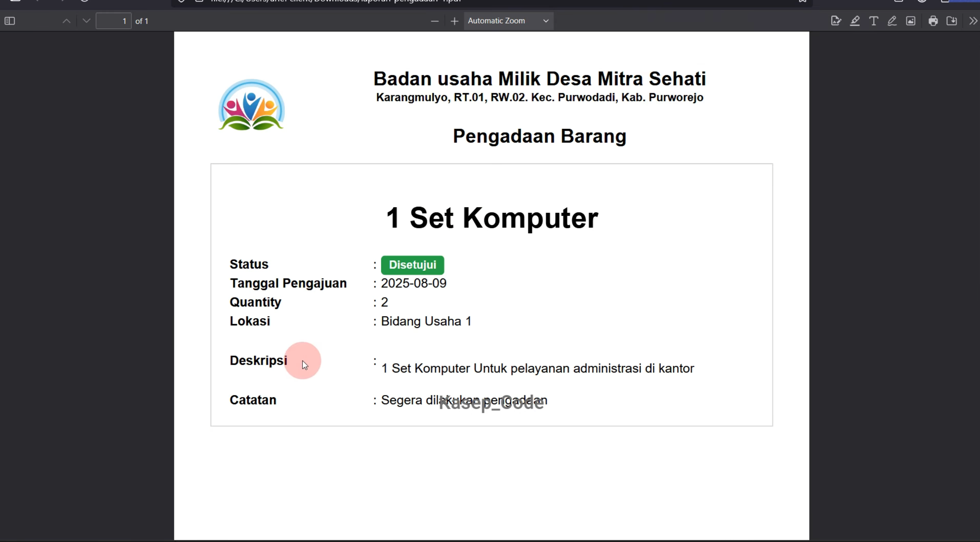Image resolution: width=980 pixels, height=542 pixels.
Task: Zoom out with the minus button
Action: tap(435, 21)
